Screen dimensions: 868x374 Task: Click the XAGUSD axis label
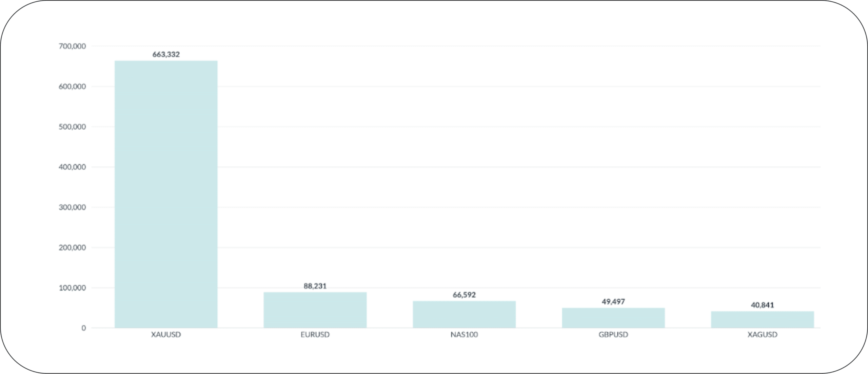pyautogui.click(x=762, y=335)
